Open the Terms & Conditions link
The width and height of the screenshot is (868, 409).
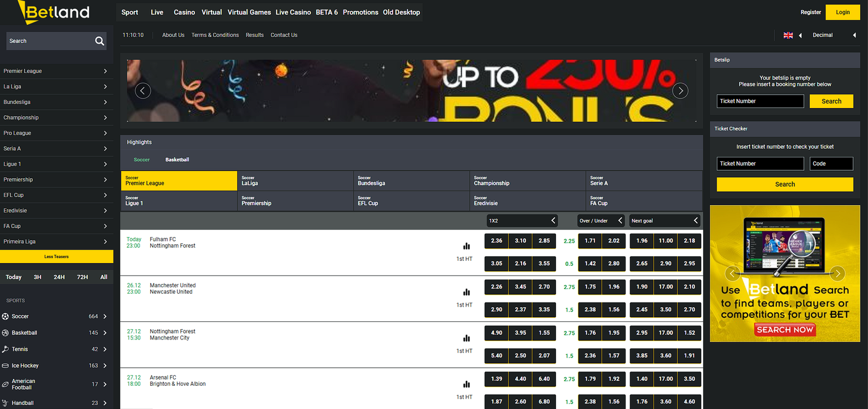pos(215,35)
